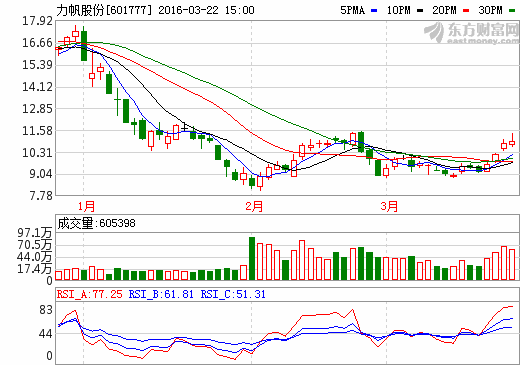Click the timestamp 2016-03-22 15:00
The height and width of the screenshot is (365, 520).
[x=206, y=10]
